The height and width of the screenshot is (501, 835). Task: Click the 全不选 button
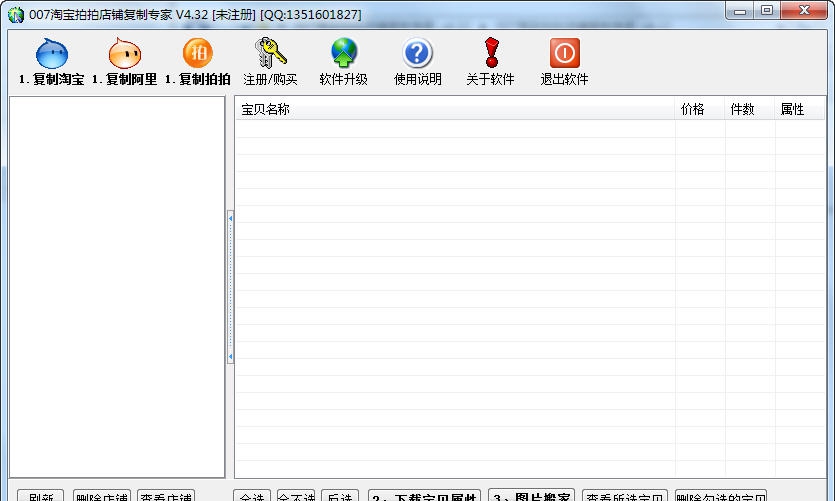point(296,496)
